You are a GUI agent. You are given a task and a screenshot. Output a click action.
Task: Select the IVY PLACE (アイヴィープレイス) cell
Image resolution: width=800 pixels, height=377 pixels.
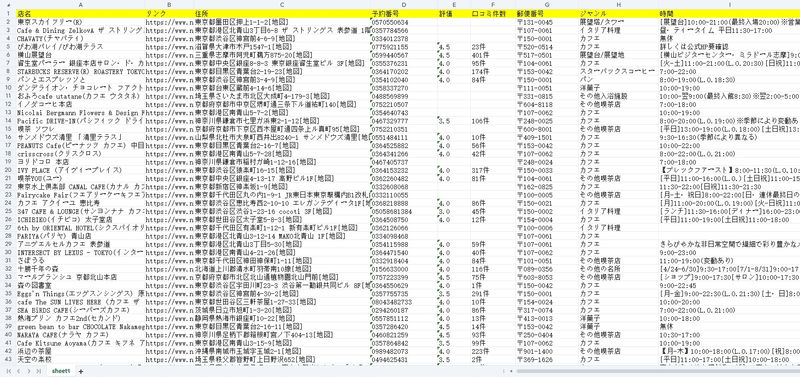80,170
